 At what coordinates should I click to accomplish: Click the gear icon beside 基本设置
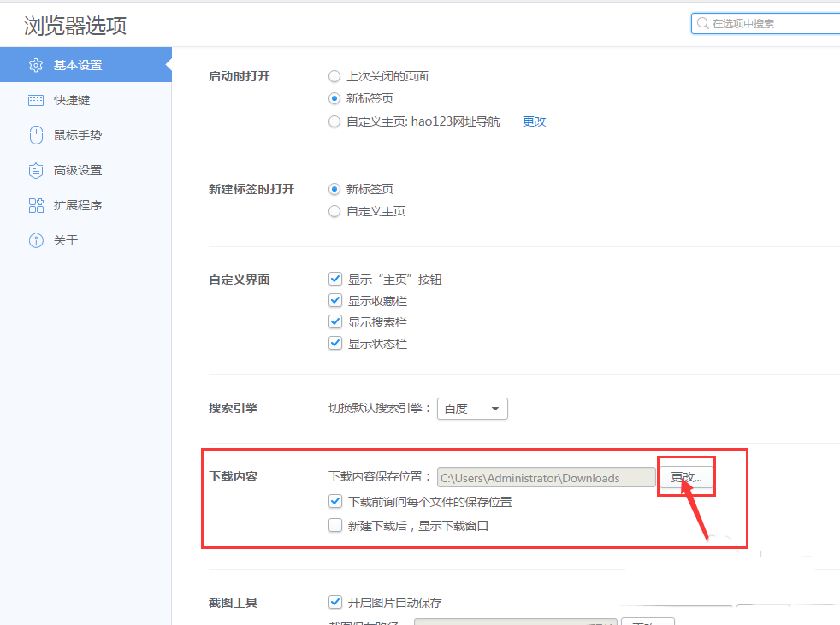[x=35, y=64]
